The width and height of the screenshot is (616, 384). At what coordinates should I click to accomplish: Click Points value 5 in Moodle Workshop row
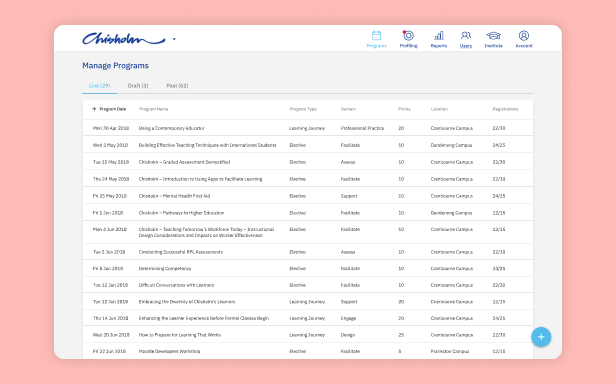click(400, 351)
